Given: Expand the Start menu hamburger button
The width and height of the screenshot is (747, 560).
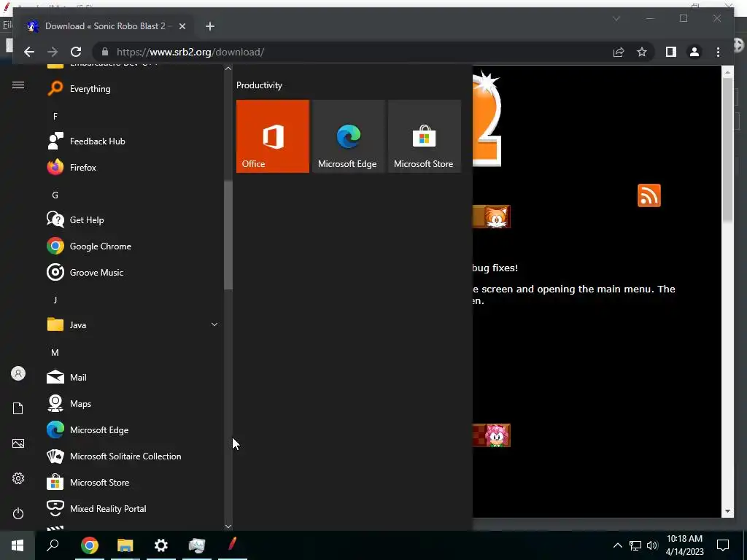Looking at the screenshot, I should 18,85.
